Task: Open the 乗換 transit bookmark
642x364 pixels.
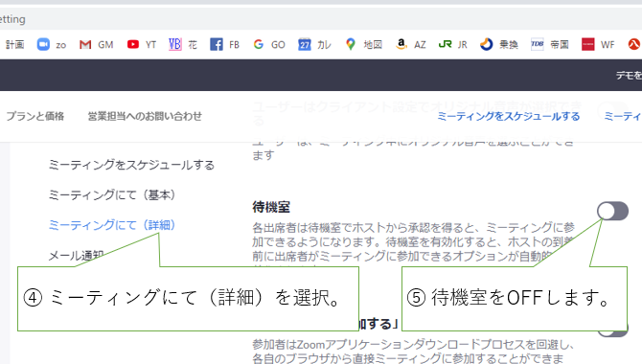Action: point(498,44)
